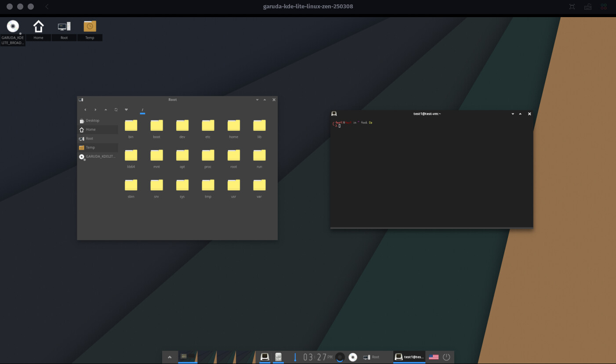Close the Root file manager window
This screenshot has height=364, width=616.
point(274,100)
